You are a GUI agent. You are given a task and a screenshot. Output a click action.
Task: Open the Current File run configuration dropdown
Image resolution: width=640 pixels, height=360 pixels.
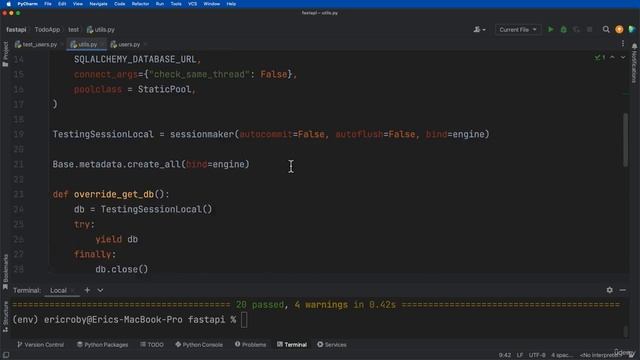(518, 29)
